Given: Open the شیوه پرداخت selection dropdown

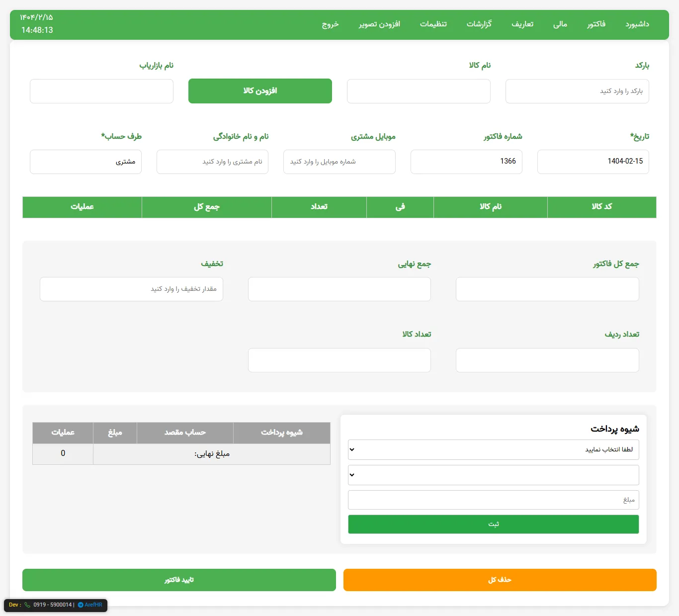Looking at the screenshot, I should (x=493, y=449).
